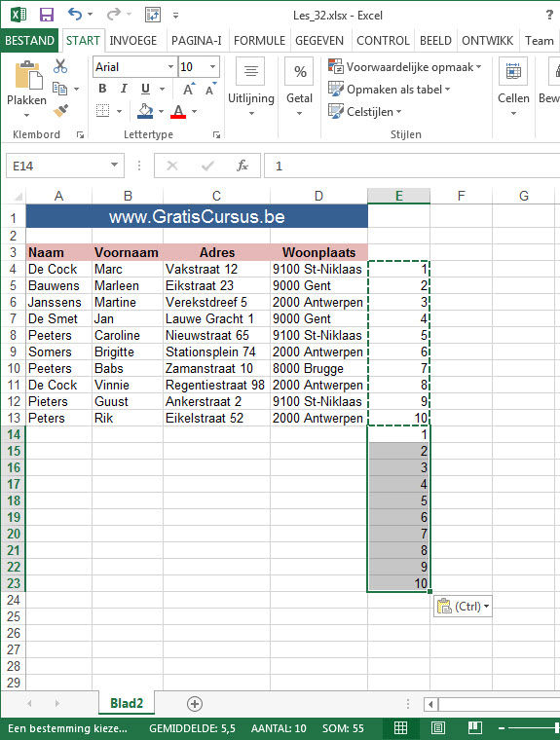Toggle Italic formatting
Viewport: 560px width, 740px height.
tap(124, 89)
